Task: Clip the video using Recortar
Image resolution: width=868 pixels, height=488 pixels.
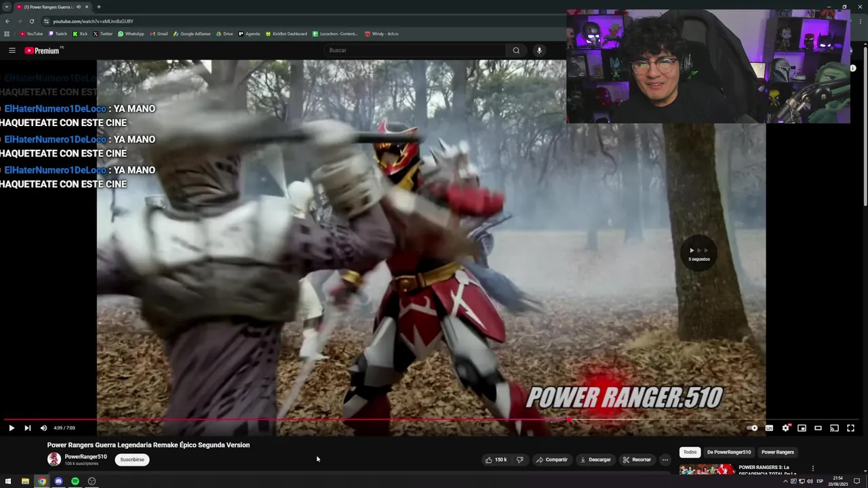Action: click(637, 460)
